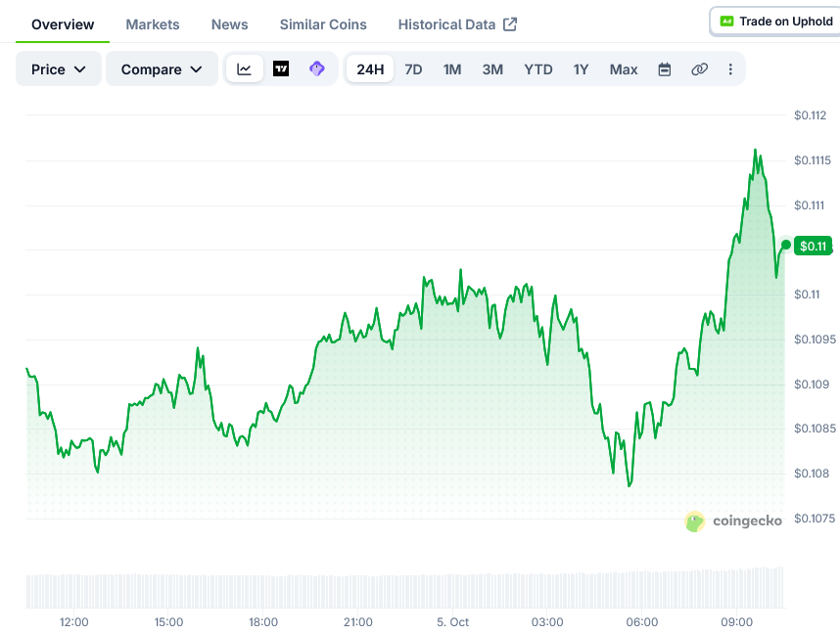The image size is (840, 635).
Task: Click the purple gem chart icon
Action: click(x=317, y=69)
